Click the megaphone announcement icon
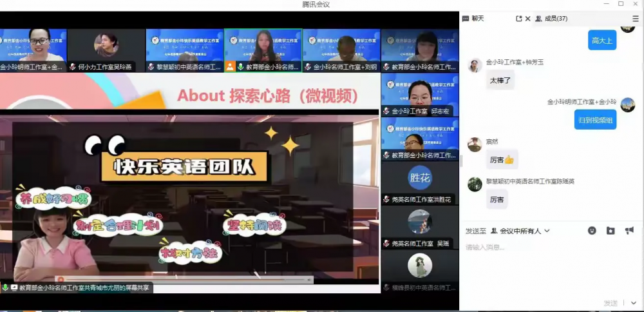 (629, 231)
